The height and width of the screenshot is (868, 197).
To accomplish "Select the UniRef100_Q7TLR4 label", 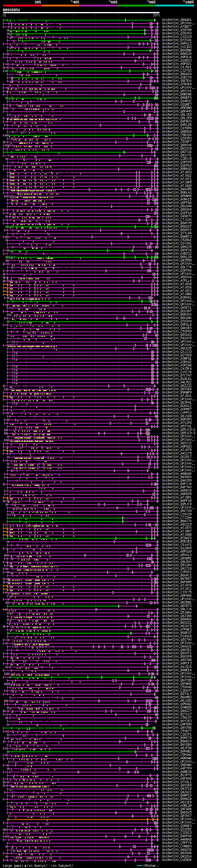I will [x=177, y=233].
